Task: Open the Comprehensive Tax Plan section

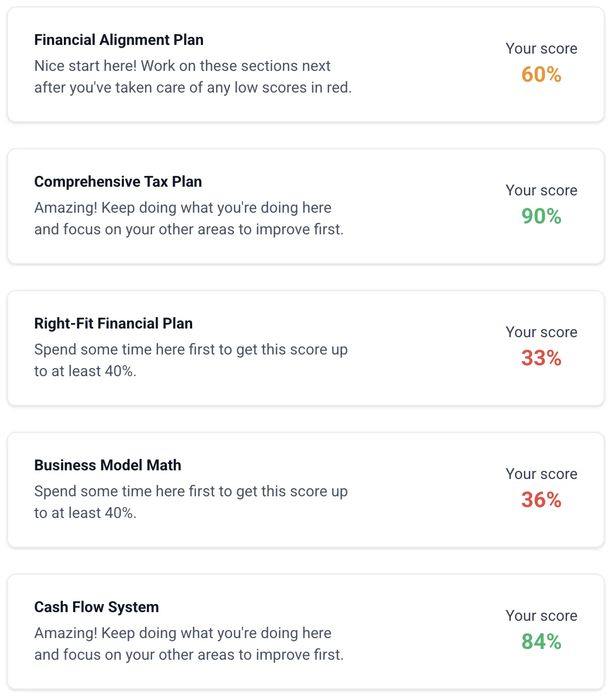Action: [118, 181]
